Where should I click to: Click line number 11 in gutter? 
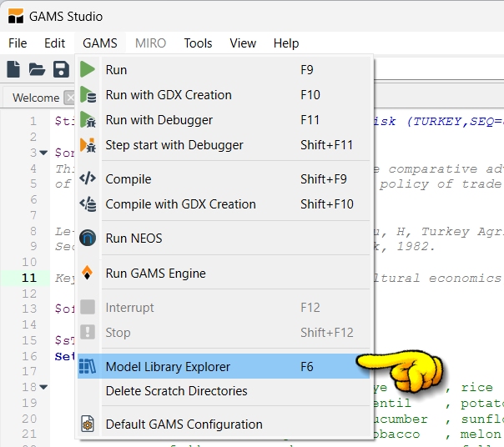[x=29, y=278]
